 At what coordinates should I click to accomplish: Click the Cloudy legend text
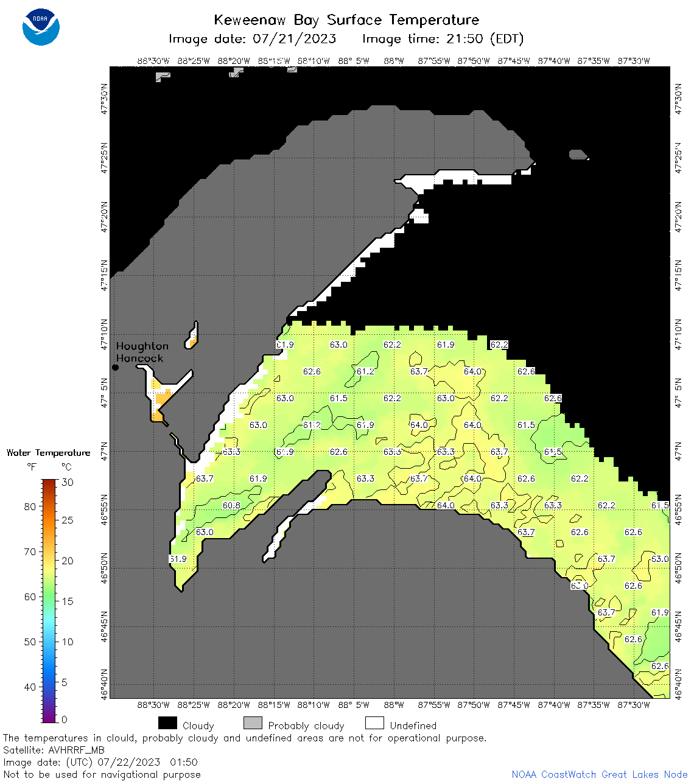(x=198, y=726)
